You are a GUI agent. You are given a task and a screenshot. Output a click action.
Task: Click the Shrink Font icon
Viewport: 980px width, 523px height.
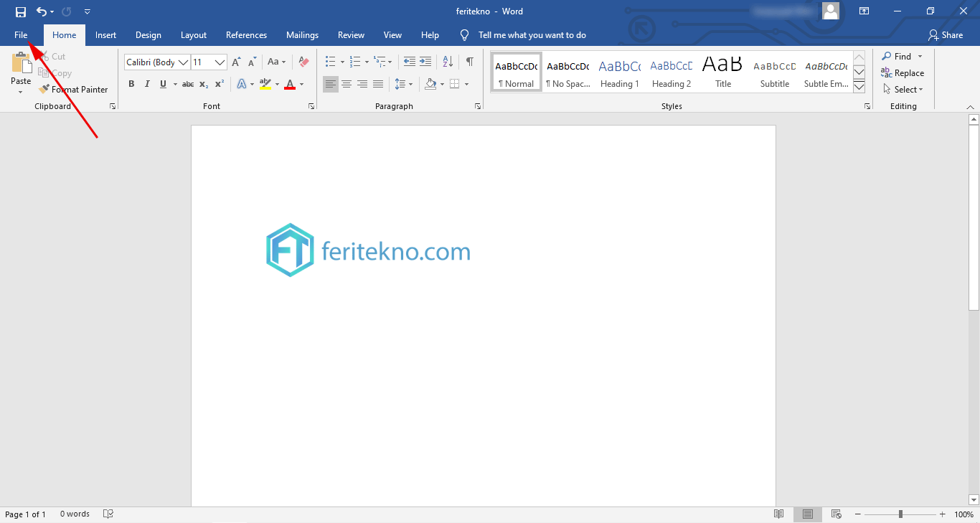(x=252, y=62)
